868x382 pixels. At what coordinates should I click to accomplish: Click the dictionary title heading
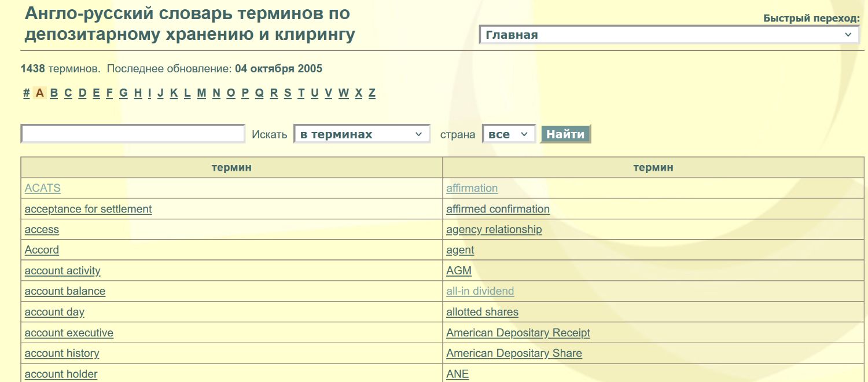190,24
